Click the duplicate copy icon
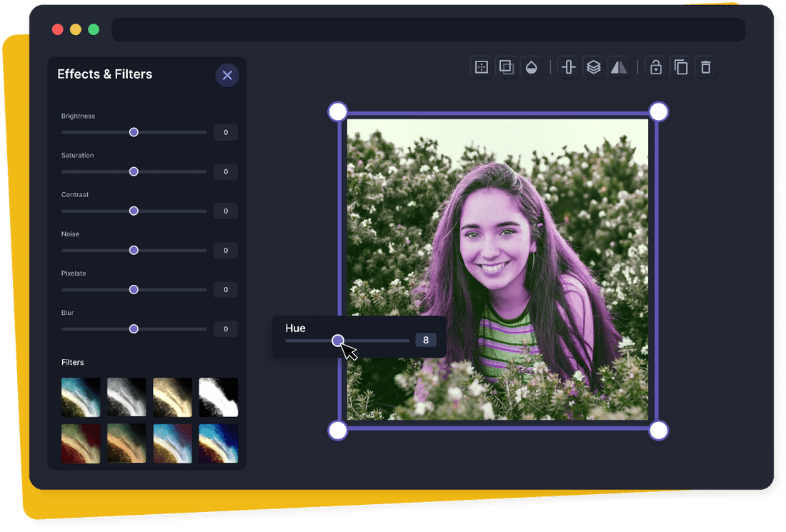Screen dimensions: 786x532 point(681,67)
